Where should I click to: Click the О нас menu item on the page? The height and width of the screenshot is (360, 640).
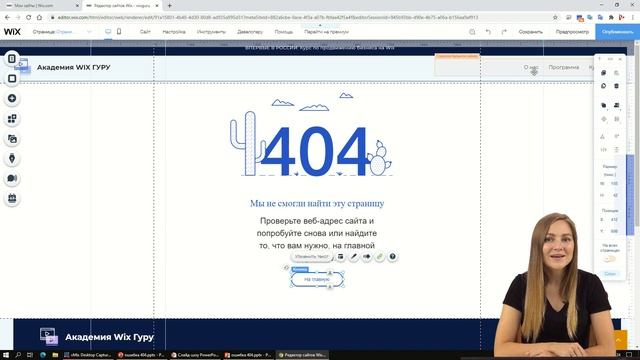(531, 67)
